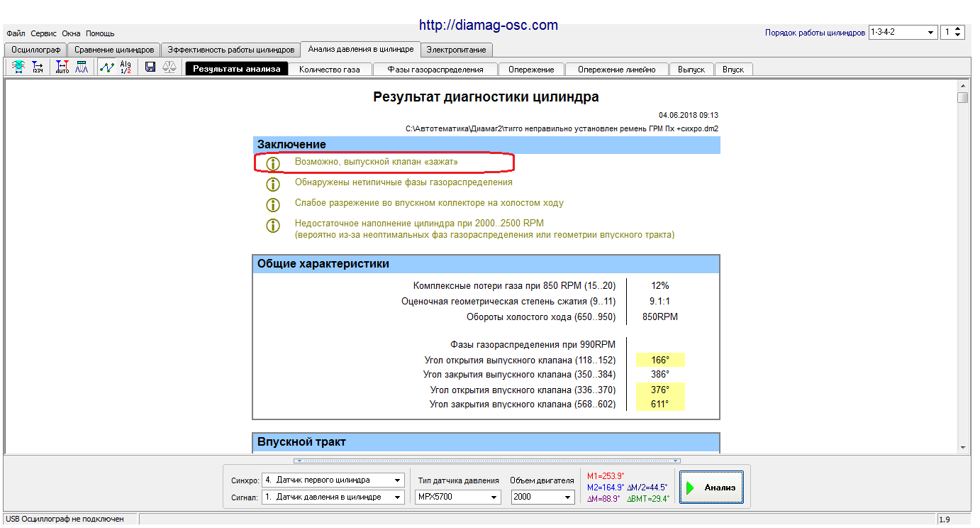The image size is (980, 528).
Task: Select the Результаты анализа sub-tab
Action: (x=237, y=69)
